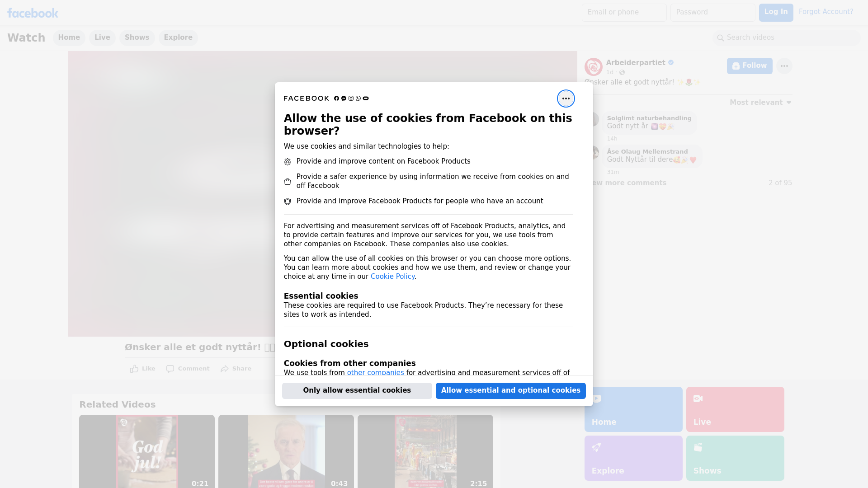Open Live tile with camera icon
This screenshot has height=488, width=868.
click(x=735, y=409)
